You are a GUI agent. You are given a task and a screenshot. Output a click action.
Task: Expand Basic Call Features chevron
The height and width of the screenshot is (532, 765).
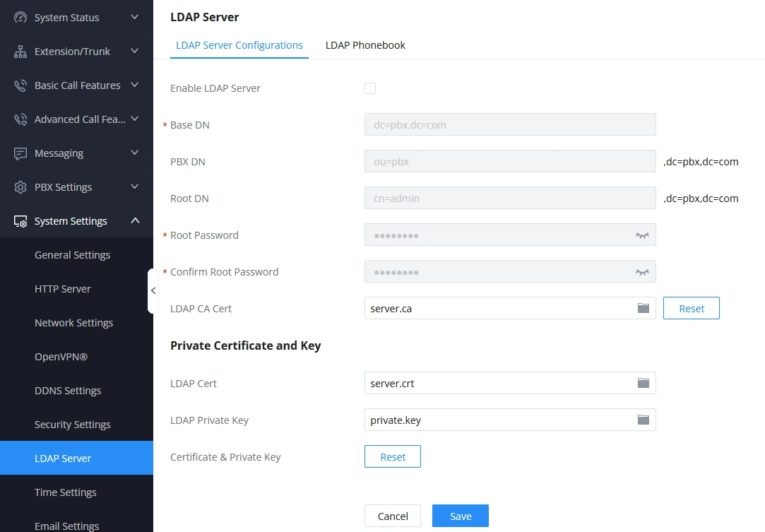tap(135, 85)
